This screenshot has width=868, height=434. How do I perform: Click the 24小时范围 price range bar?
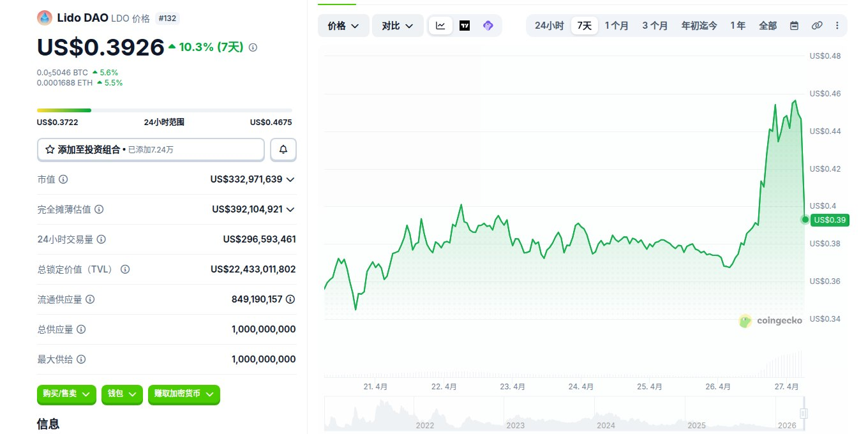pos(165,110)
